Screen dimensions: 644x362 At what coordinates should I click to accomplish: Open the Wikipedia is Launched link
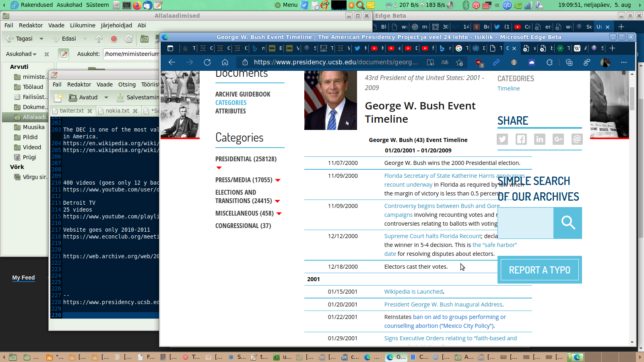pyautogui.click(x=413, y=292)
